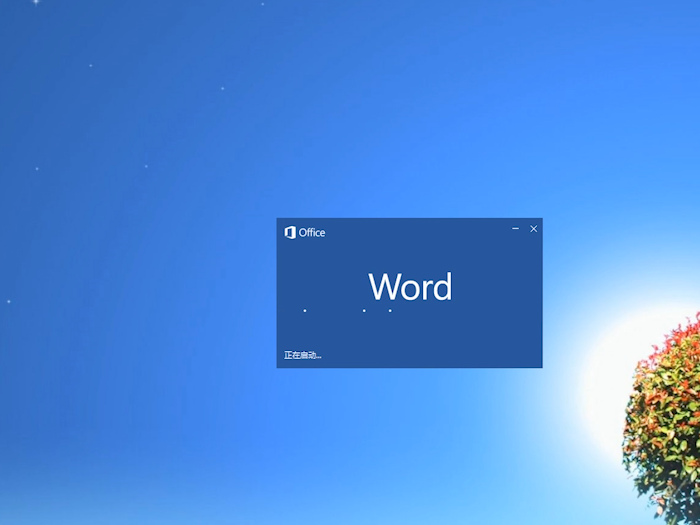
Task: Click the large Word title text
Action: click(410, 287)
